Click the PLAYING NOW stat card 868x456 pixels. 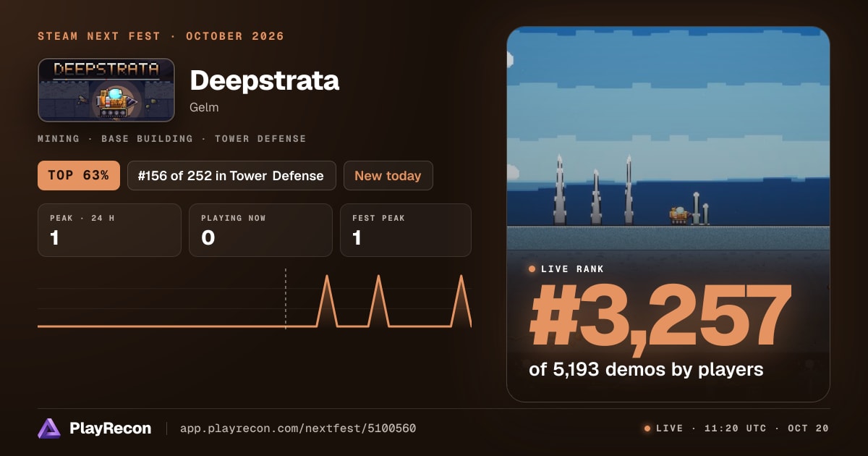(x=260, y=230)
